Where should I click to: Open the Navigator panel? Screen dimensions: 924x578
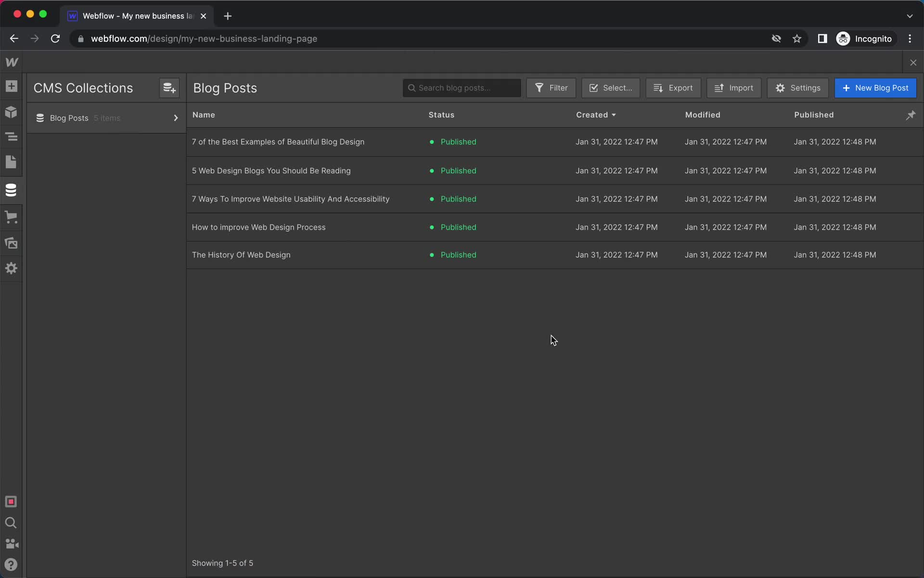click(11, 137)
